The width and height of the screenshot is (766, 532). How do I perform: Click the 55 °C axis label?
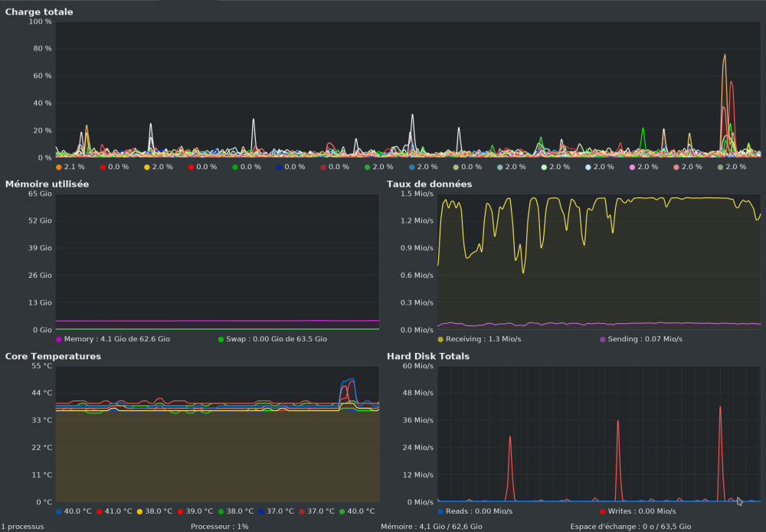tap(41, 366)
